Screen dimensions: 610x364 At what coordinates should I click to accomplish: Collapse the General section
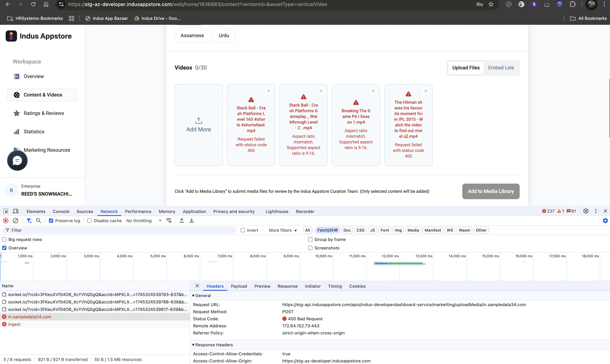pos(193,295)
